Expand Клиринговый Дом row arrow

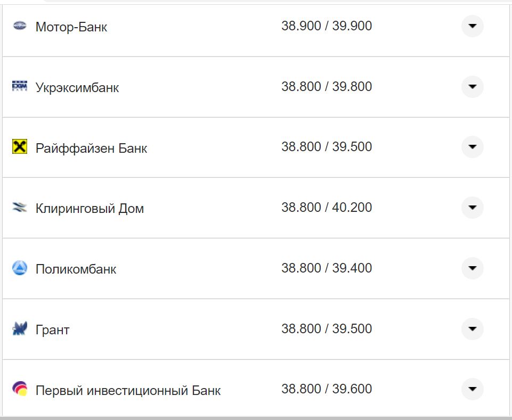(472, 208)
